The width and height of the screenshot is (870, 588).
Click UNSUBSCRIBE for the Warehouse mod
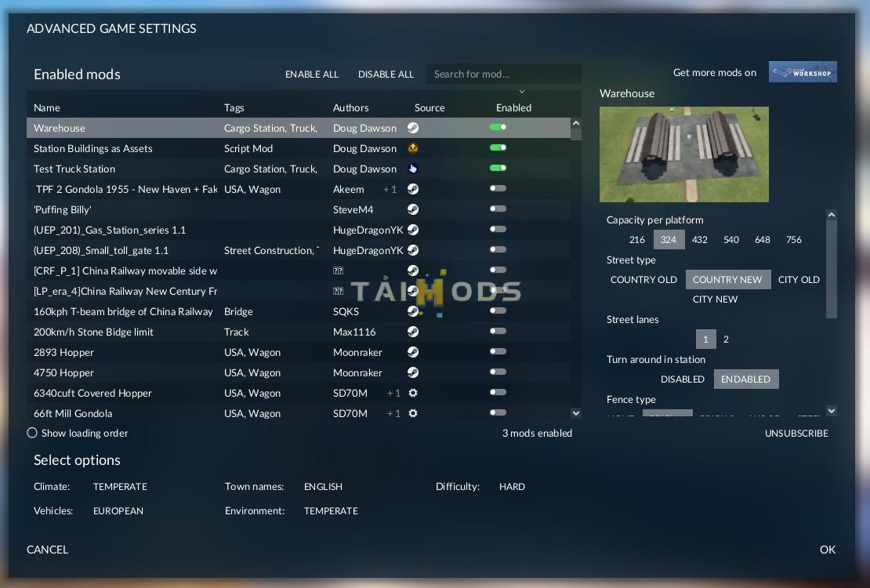pyautogui.click(x=796, y=433)
